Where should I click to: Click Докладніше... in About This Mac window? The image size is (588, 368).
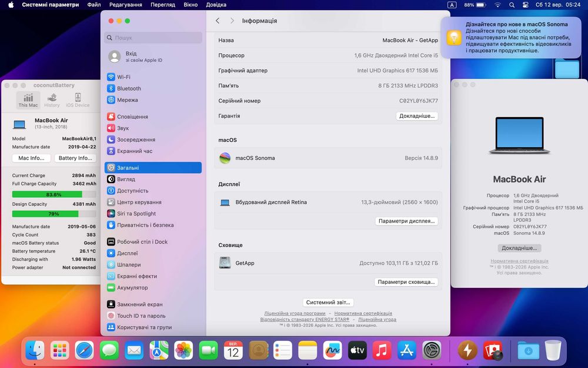pyautogui.click(x=519, y=248)
